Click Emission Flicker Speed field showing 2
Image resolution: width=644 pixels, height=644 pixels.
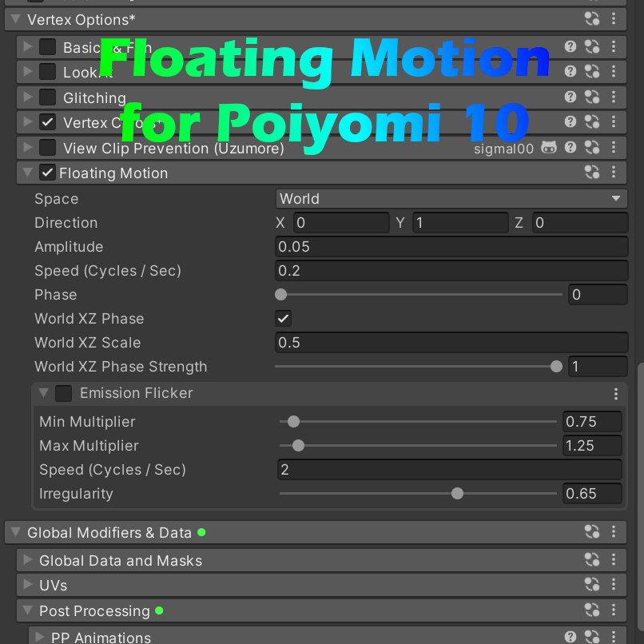point(450,470)
